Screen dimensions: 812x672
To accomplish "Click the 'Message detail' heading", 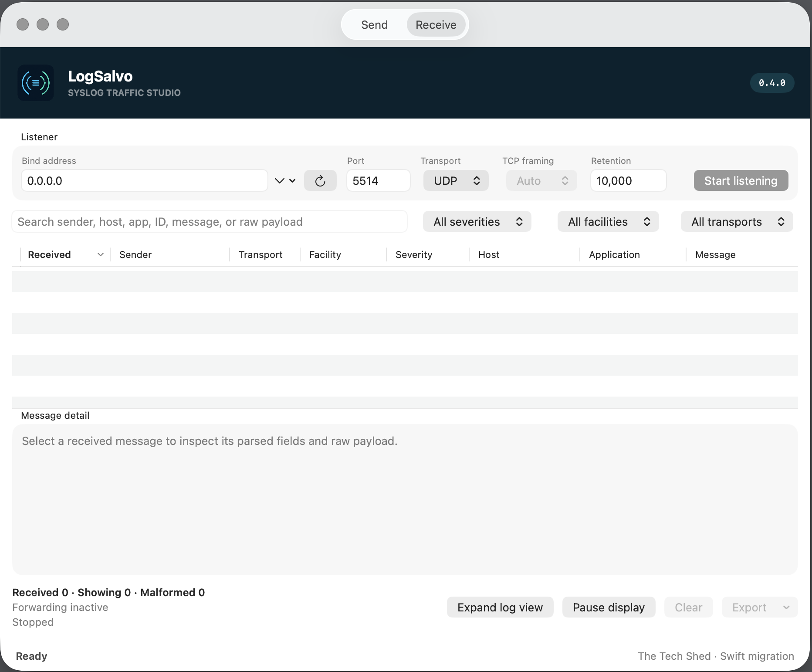I will (x=55, y=415).
